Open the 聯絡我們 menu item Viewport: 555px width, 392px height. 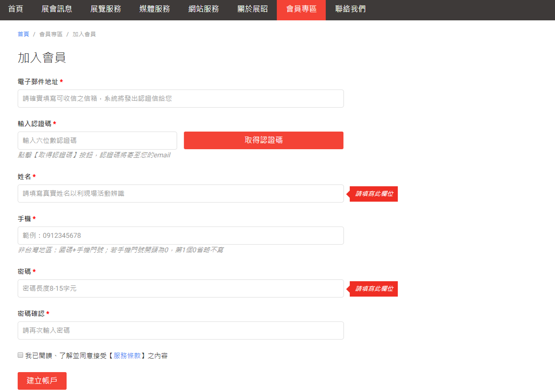point(350,9)
